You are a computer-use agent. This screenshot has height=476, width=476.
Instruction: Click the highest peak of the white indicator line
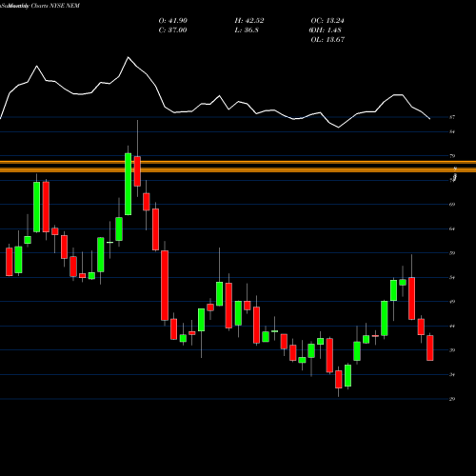coord(129,57)
